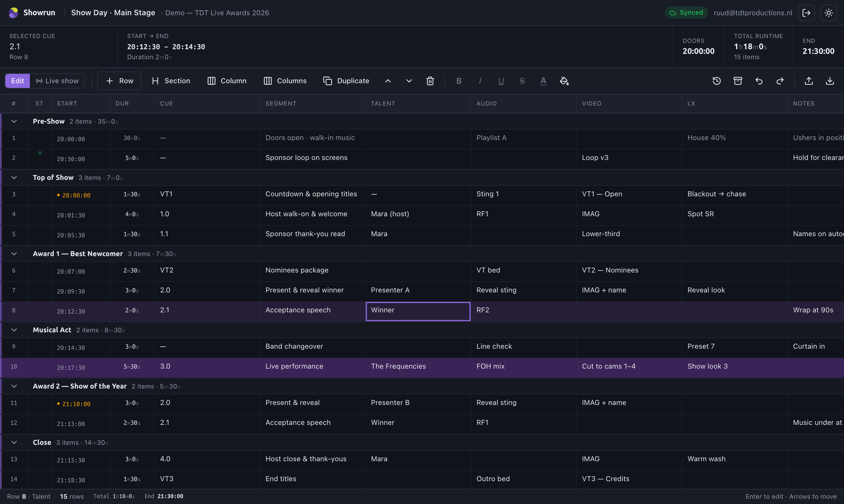
Task: Collapse the Musical Act section
Action: point(14,330)
